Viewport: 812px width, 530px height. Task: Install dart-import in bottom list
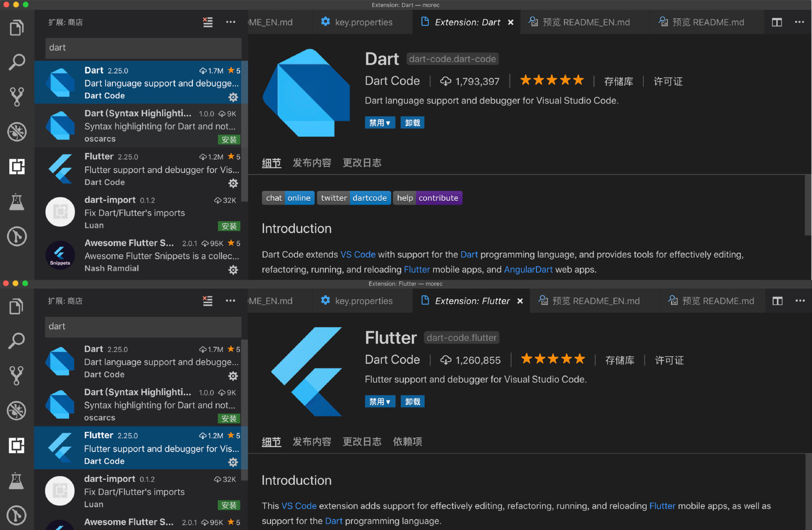pyautogui.click(x=229, y=505)
